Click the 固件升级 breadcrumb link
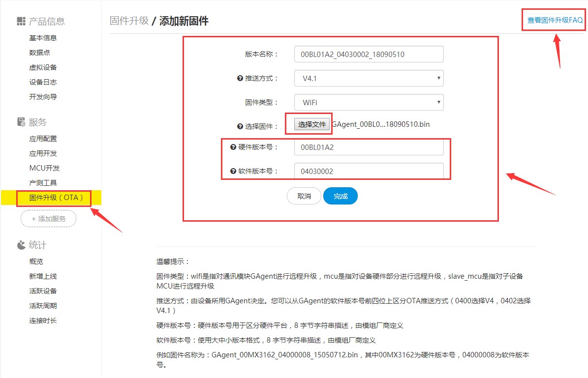 pyautogui.click(x=129, y=21)
